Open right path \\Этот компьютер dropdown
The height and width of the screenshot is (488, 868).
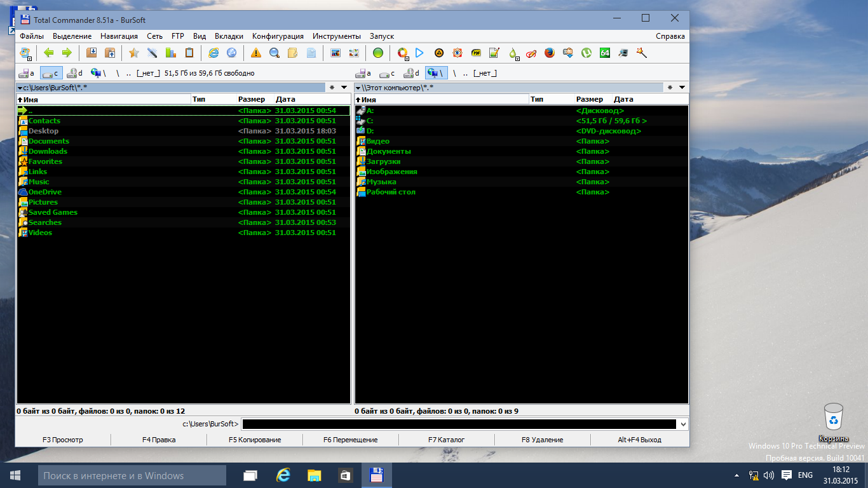click(358, 88)
